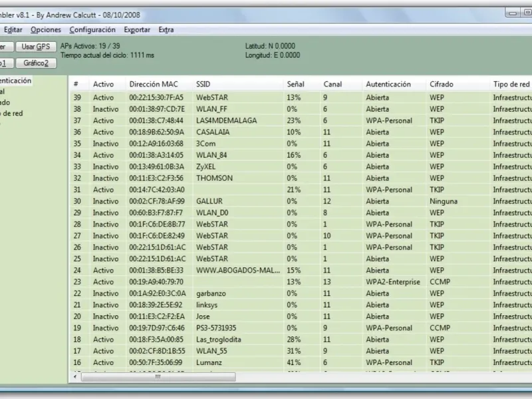Select the LAS4MDEMALAGA network row
The height and width of the screenshot is (399, 532).
click(x=226, y=120)
